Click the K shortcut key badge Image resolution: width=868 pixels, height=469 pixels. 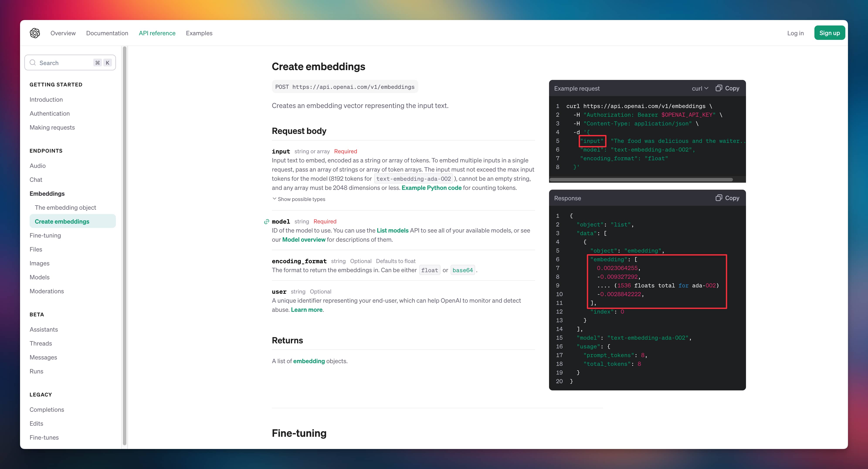107,63
